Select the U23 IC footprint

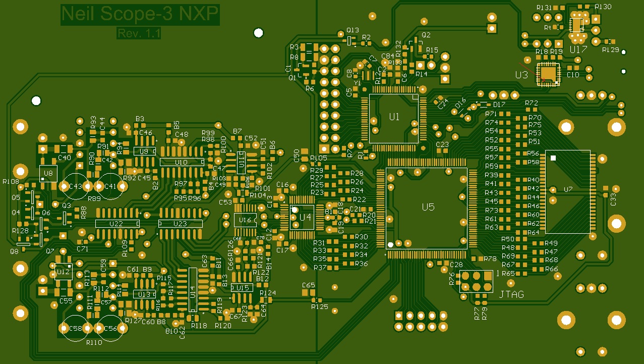(181, 223)
